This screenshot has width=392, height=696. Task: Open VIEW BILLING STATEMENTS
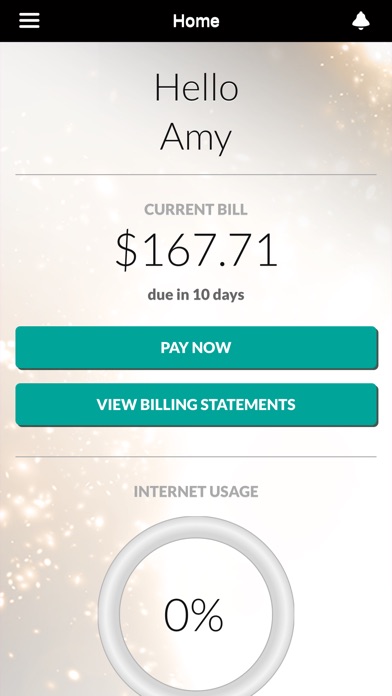pyautogui.click(x=196, y=405)
